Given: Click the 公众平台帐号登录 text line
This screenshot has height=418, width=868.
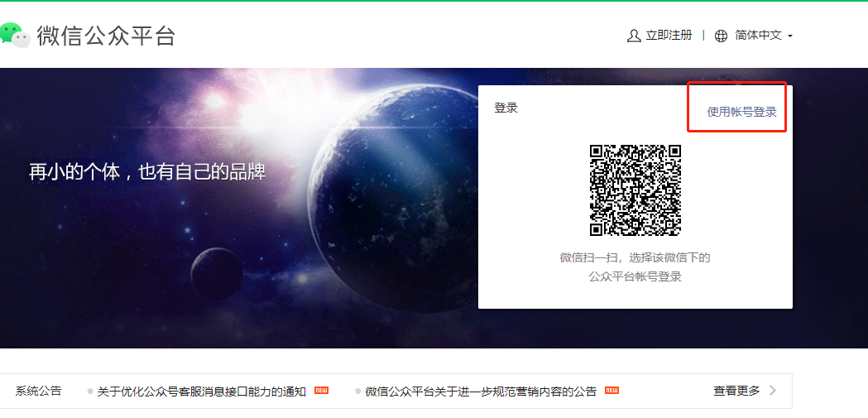Looking at the screenshot, I should click(635, 276).
